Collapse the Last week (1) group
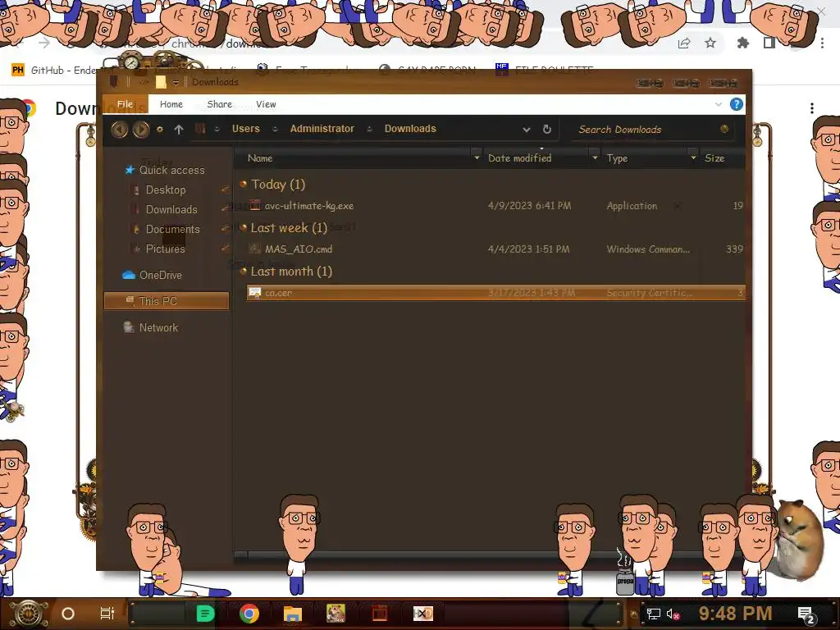This screenshot has width=840, height=630. click(x=243, y=228)
